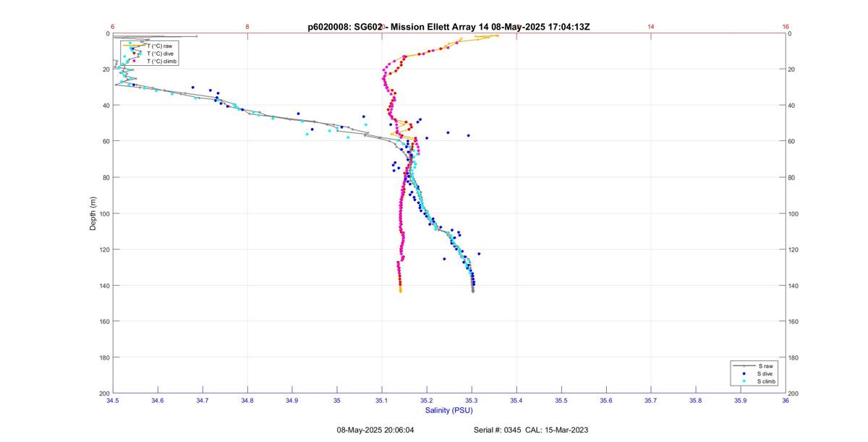Click the right depth axis tick label 140
Image resolution: width=868 pixels, height=442 pixels.
[x=793, y=286]
